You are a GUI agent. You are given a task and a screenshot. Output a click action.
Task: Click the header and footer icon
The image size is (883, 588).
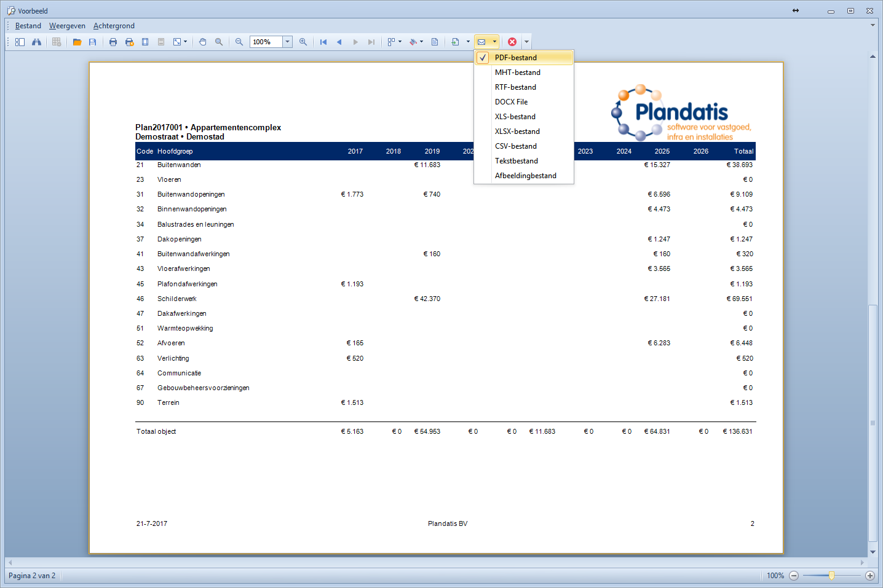click(161, 42)
